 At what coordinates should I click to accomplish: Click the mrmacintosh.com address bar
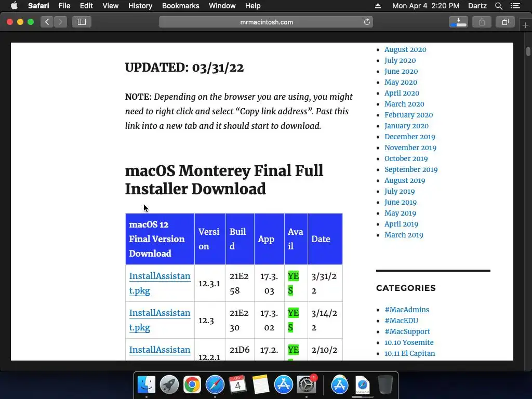pos(266,22)
